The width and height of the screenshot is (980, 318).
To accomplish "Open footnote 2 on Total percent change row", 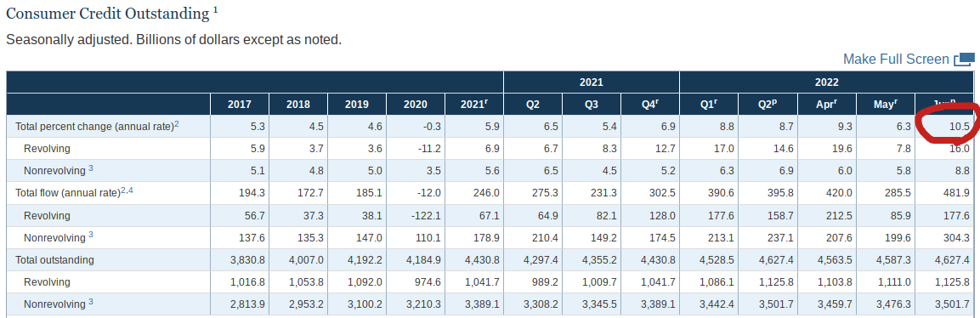I will [176, 123].
